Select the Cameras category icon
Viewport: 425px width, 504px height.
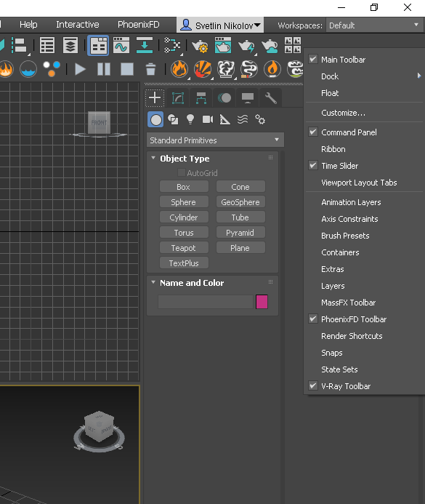[x=208, y=119]
